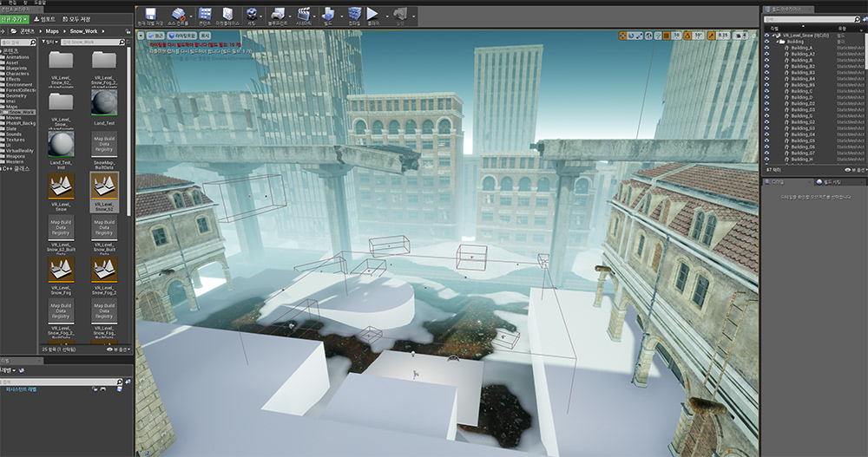Open View Options in World Outliner
The image size is (868, 457).
(855, 170)
